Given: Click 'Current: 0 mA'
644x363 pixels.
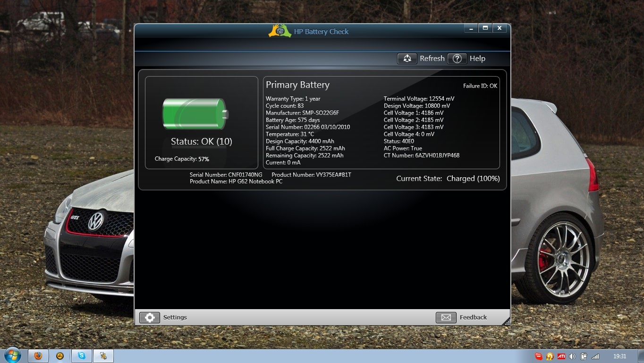Looking at the screenshot, I should click(283, 163).
